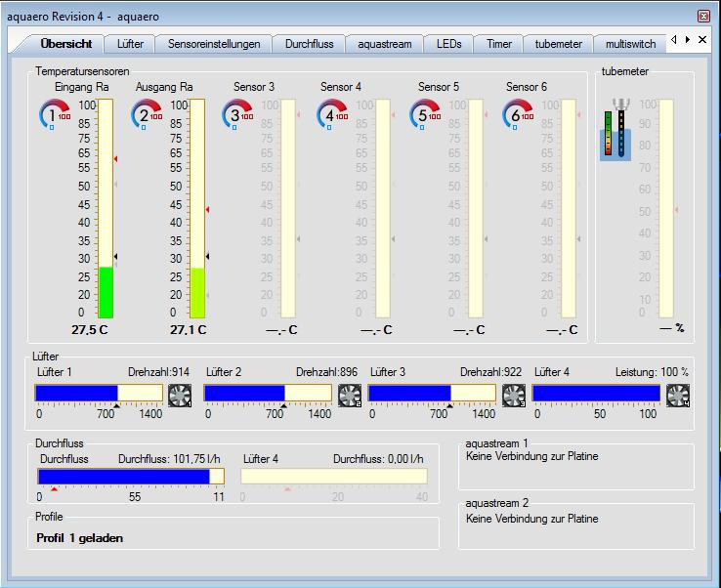Close the aquaero window
This screenshot has width=721, height=588.
703,16
